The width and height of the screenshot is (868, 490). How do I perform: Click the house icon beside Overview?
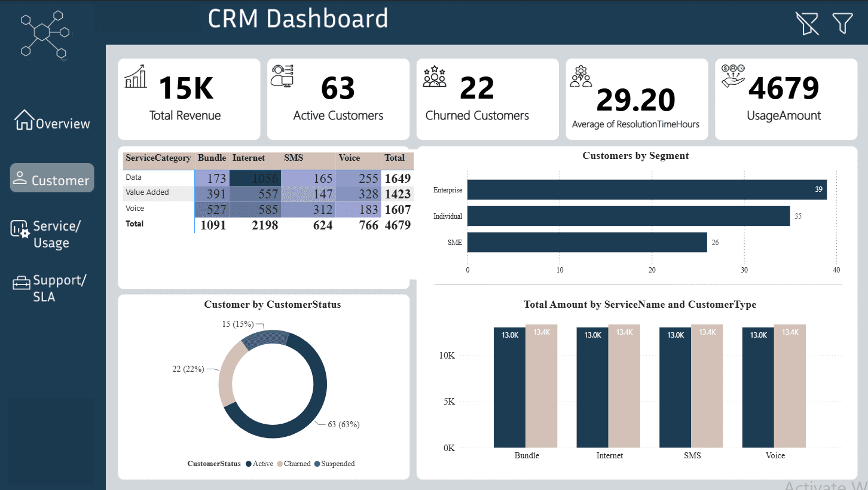click(24, 120)
